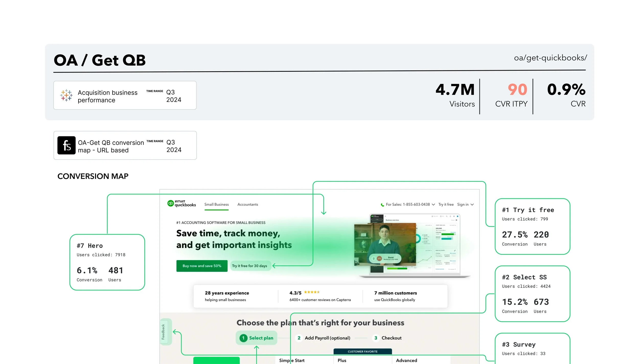Click the #7 Hero stats card
The height and width of the screenshot is (364, 639).
point(107,262)
